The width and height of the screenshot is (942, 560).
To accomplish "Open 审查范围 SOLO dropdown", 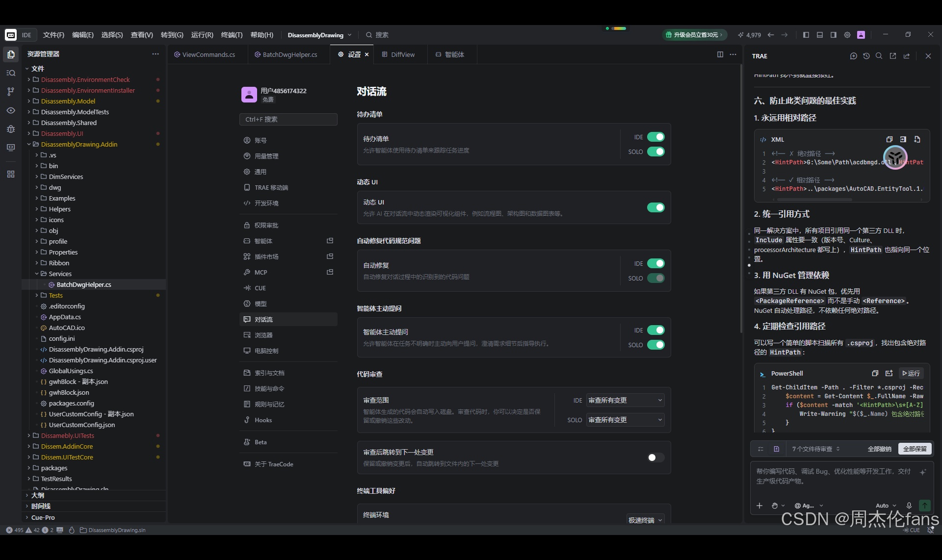I will [626, 420].
